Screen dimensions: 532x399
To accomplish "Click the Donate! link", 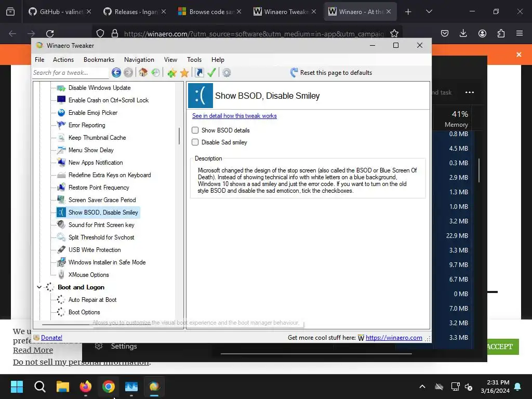I will [x=51, y=338].
